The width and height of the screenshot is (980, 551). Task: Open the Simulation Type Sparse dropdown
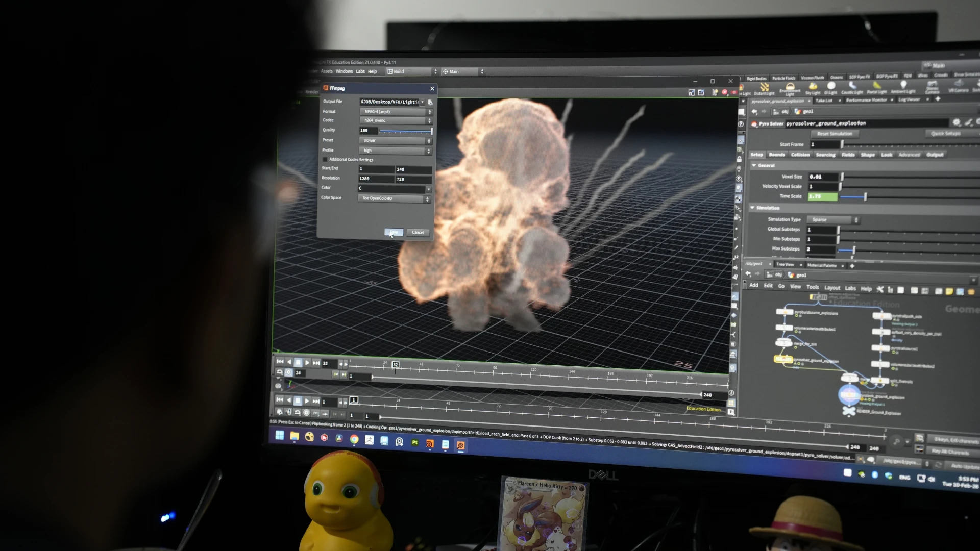(x=833, y=220)
